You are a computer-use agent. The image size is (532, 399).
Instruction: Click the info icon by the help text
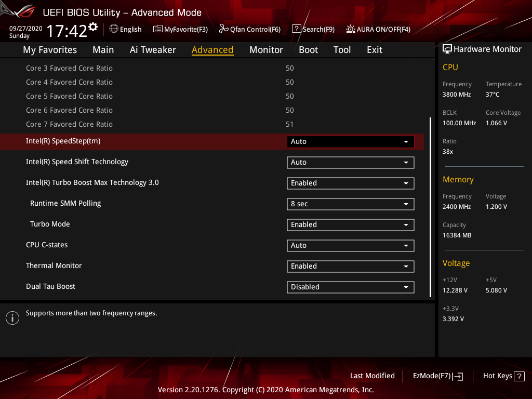coord(12,318)
